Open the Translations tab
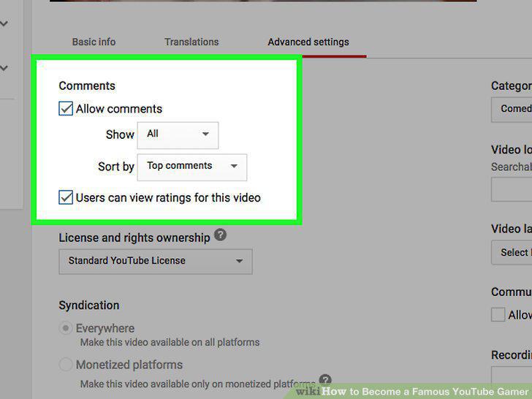This screenshot has height=399, width=532. click(191, 42)
